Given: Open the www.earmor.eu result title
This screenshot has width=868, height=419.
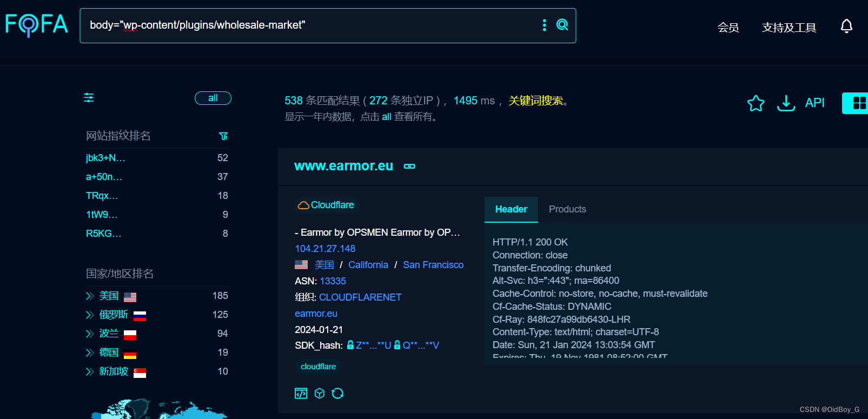Looking at the screenshot, I should coord(343,166).
